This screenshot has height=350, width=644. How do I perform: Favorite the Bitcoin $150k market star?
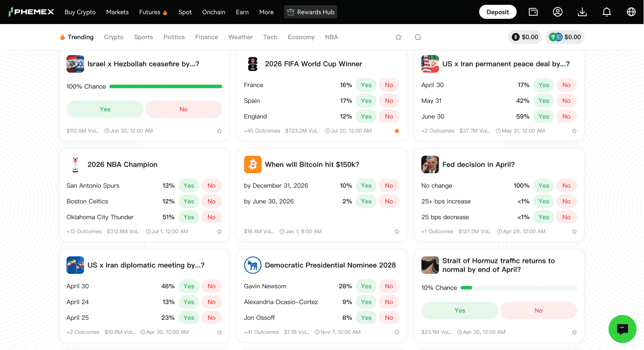point(397,231)
